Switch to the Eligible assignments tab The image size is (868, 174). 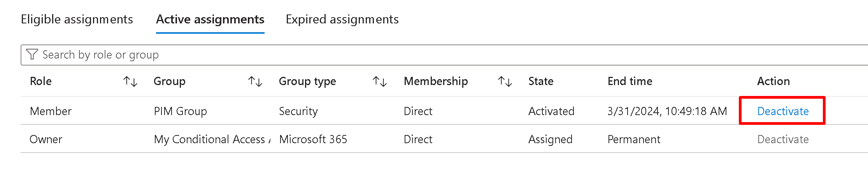tap(77, 20)
